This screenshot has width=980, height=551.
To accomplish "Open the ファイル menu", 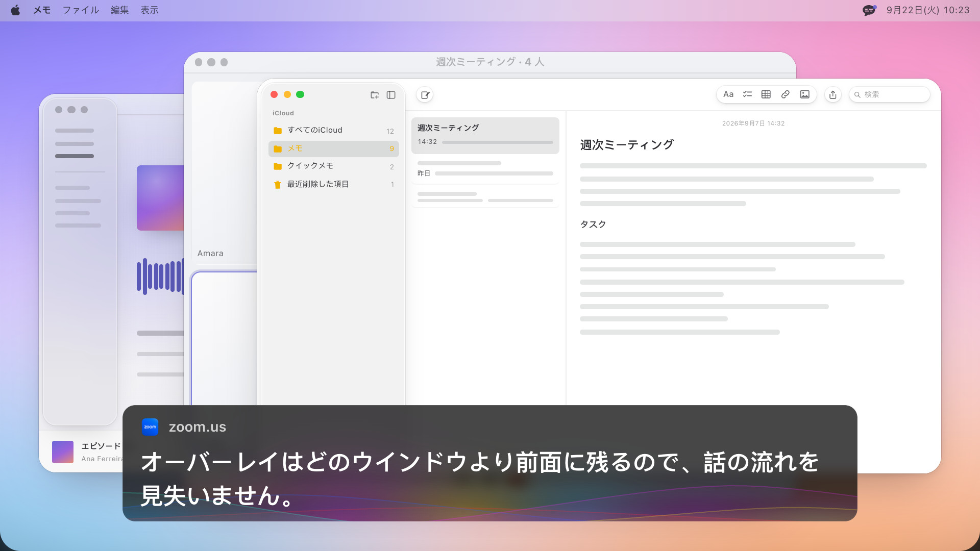I will click(x=81, y=10).
